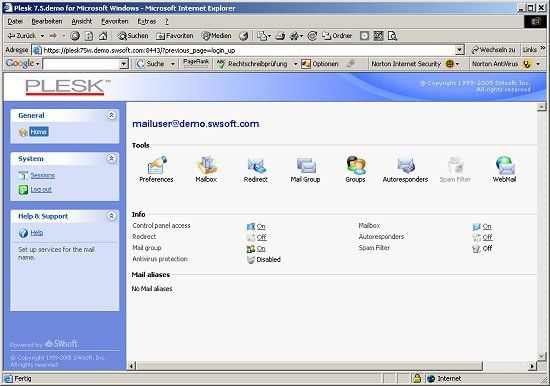Click the printer icon in IE toolbar
Viewport: 550px width, 386px height.
click(280, 36)
